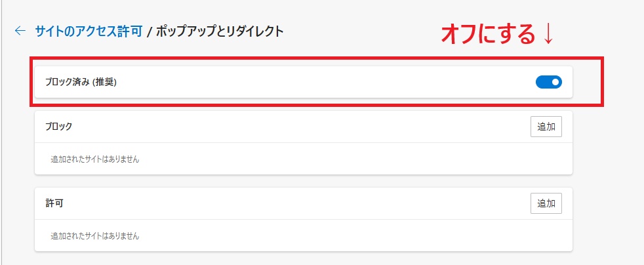Click the slash separator in the breadcrumb

(x=149, y=31)
